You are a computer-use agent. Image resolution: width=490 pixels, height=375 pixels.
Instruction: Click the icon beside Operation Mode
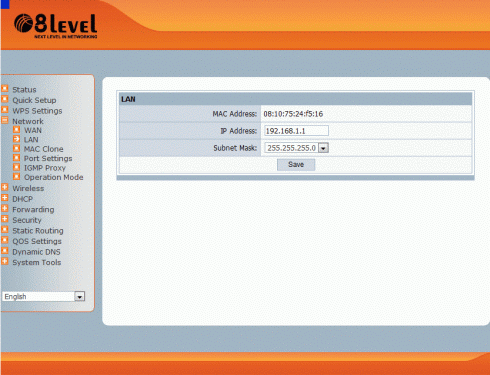point(16,176)
